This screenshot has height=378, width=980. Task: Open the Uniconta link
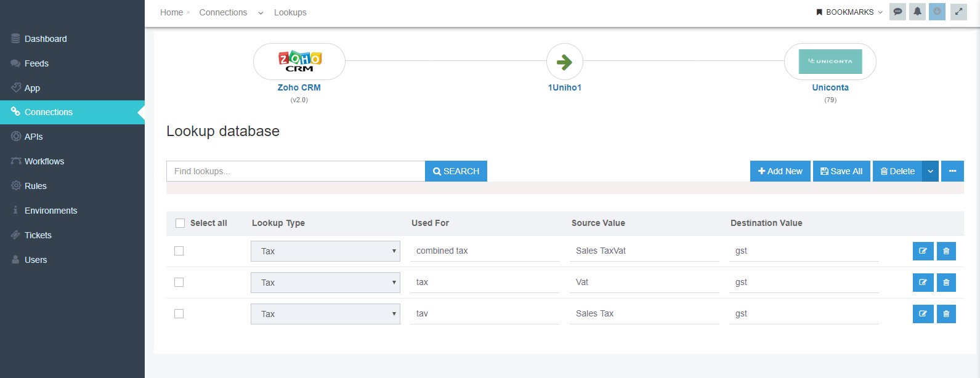[830, 87]
